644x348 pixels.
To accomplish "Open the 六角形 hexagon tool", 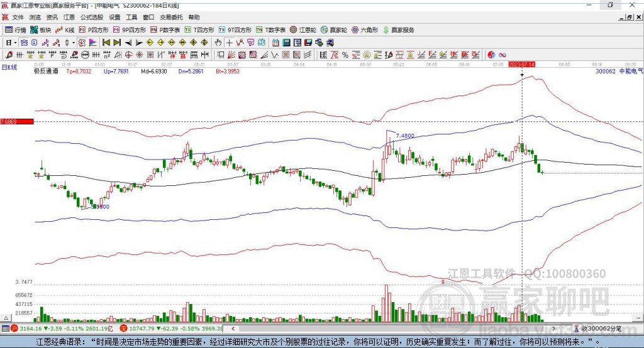I will [365, 30].
